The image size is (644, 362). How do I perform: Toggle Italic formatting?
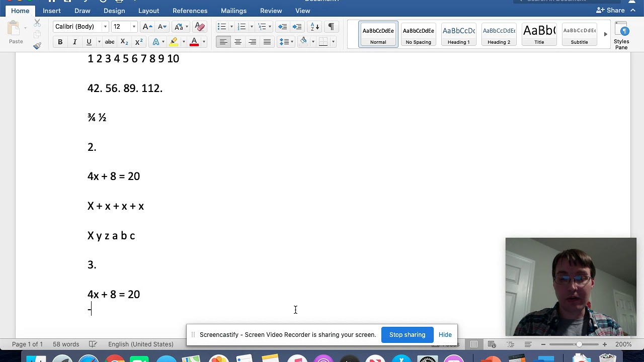[x=74, y=42]
